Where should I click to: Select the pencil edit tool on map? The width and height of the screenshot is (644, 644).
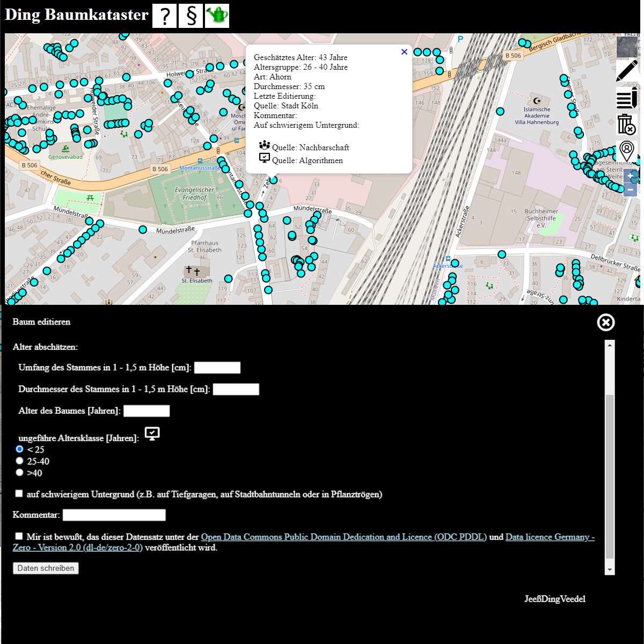pyautogui.click(x=627, y=71)
